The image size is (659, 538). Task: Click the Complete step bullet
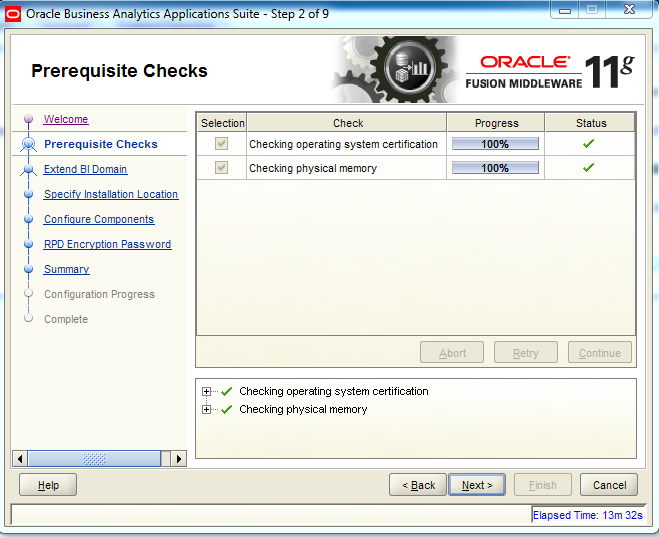point(29,318)
